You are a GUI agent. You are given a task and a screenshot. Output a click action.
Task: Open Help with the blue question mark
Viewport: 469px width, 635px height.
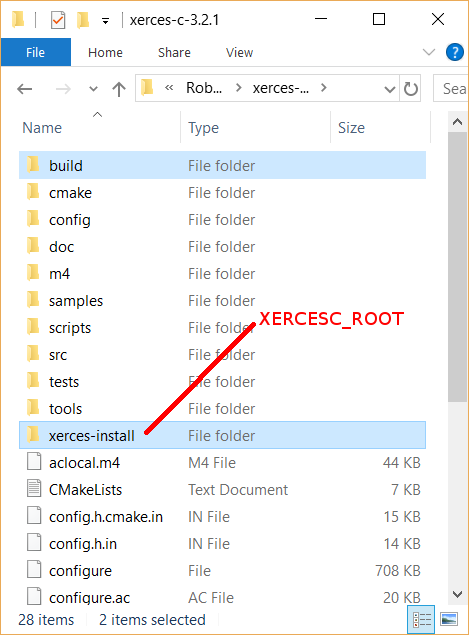(454, 52)
